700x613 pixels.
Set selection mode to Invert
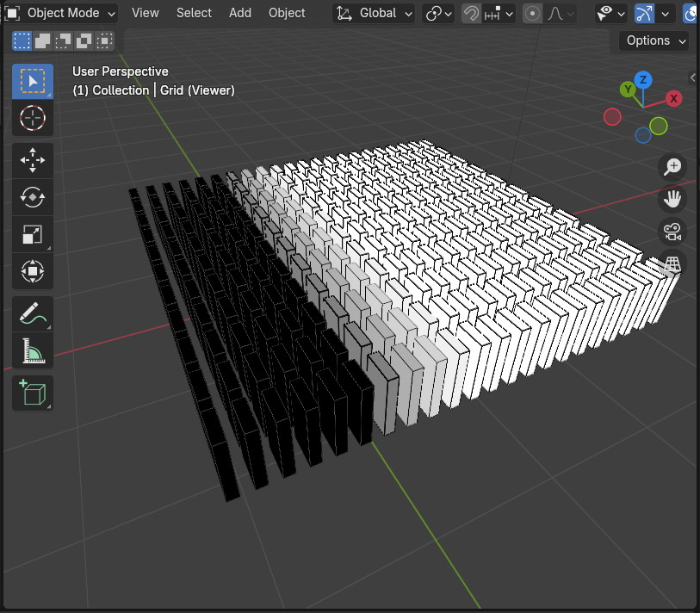coord(84,40)
